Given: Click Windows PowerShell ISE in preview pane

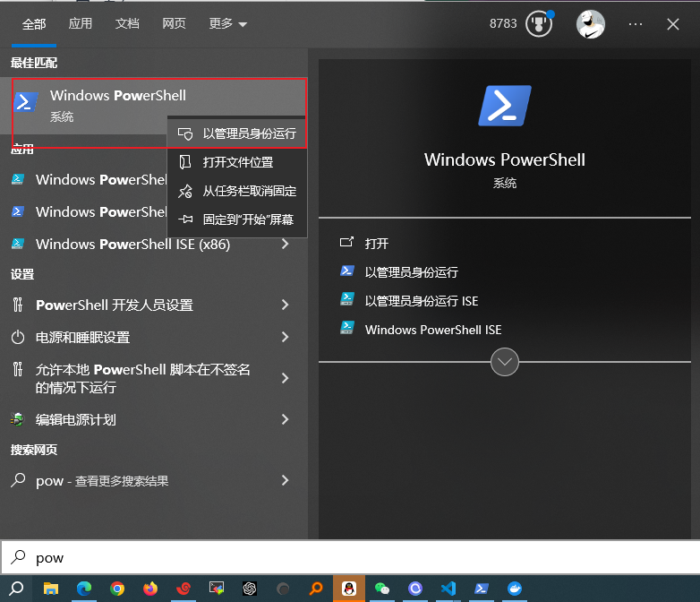Looking at the screenshot, I should [433, 330].
